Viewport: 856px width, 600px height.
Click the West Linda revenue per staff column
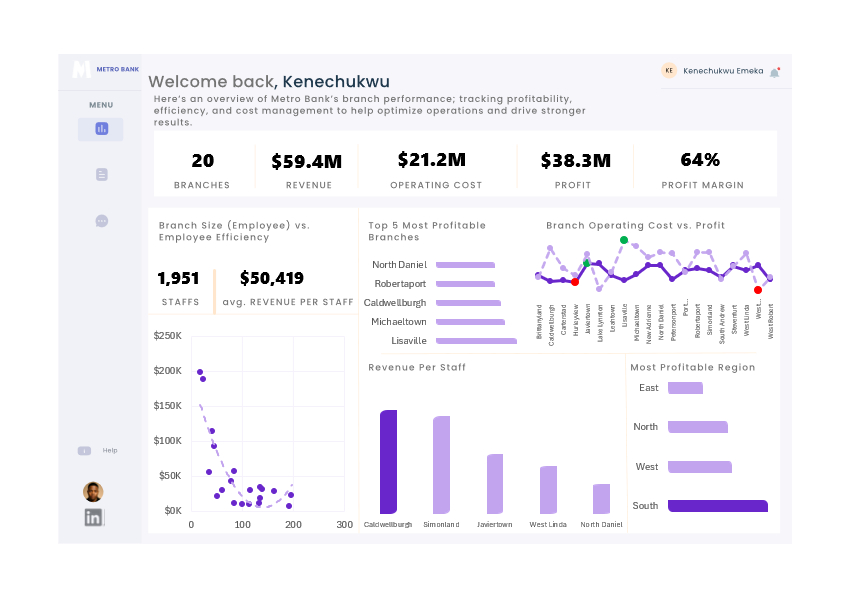tap(548, 490)
